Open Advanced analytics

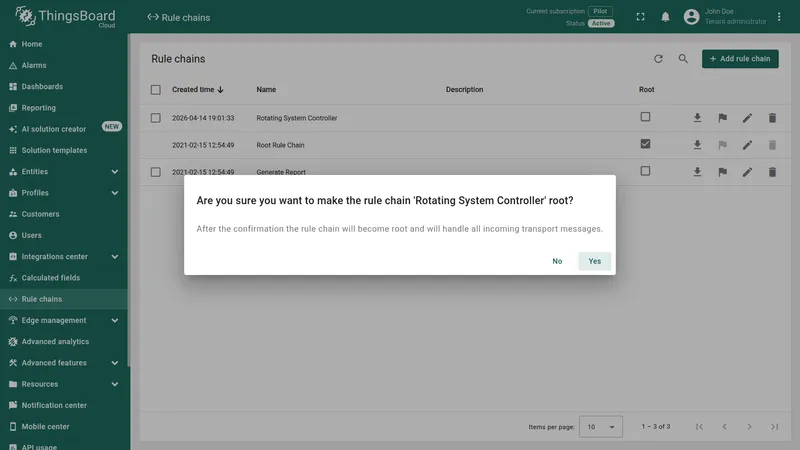tap(64, 342)
